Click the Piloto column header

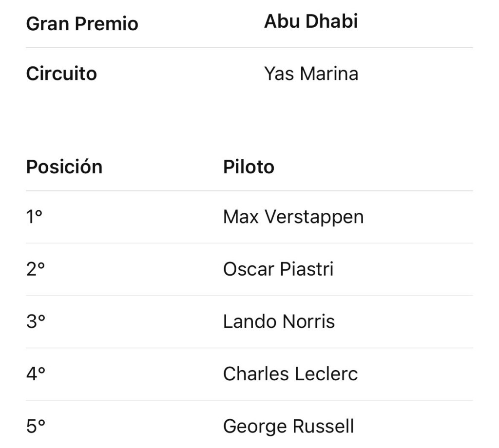[x=249, y=167]
